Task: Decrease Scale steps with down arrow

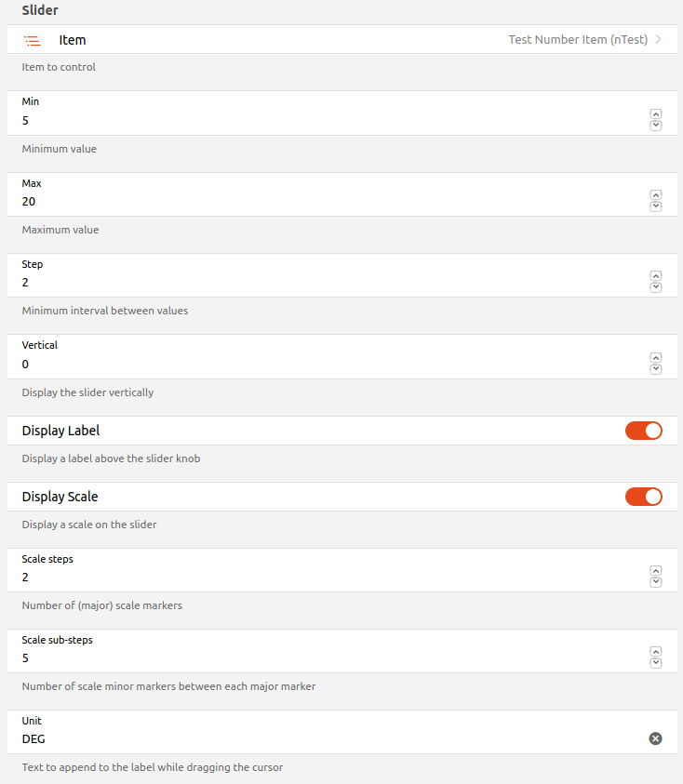Action: [656, 582]
